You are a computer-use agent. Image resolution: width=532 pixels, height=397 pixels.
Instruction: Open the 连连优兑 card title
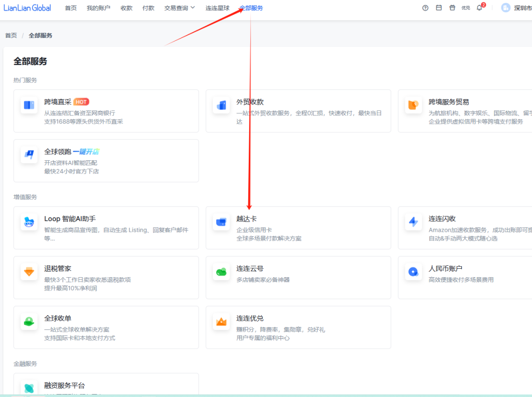click(x=250, y=318)
